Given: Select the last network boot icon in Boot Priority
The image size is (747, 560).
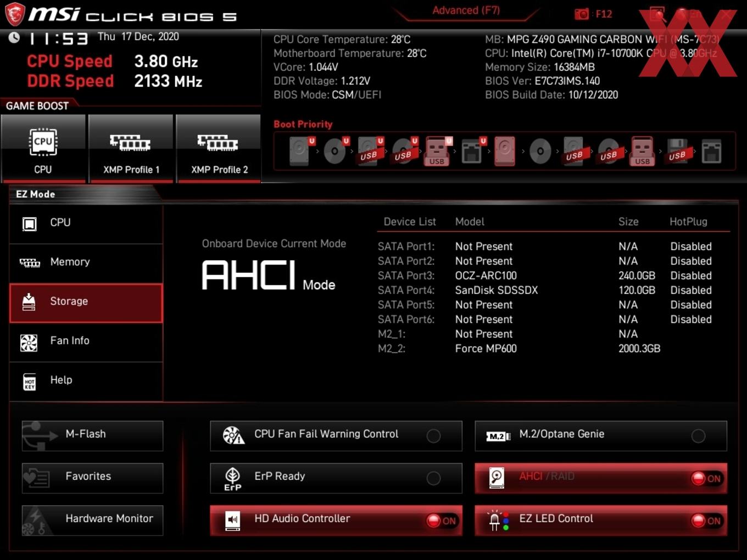Looking at the screenshot, I should tap(711, 151).
